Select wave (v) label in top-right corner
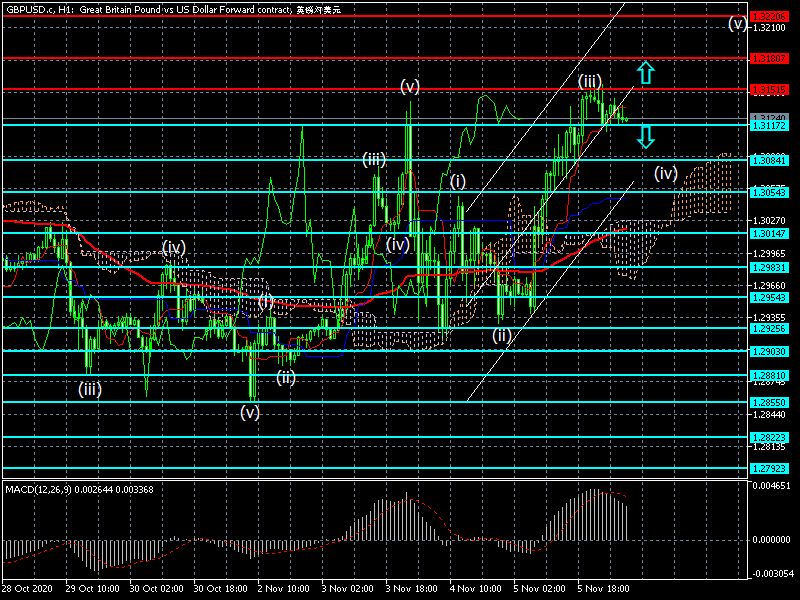This screenshot has height=600, width=800. [737, 25]
